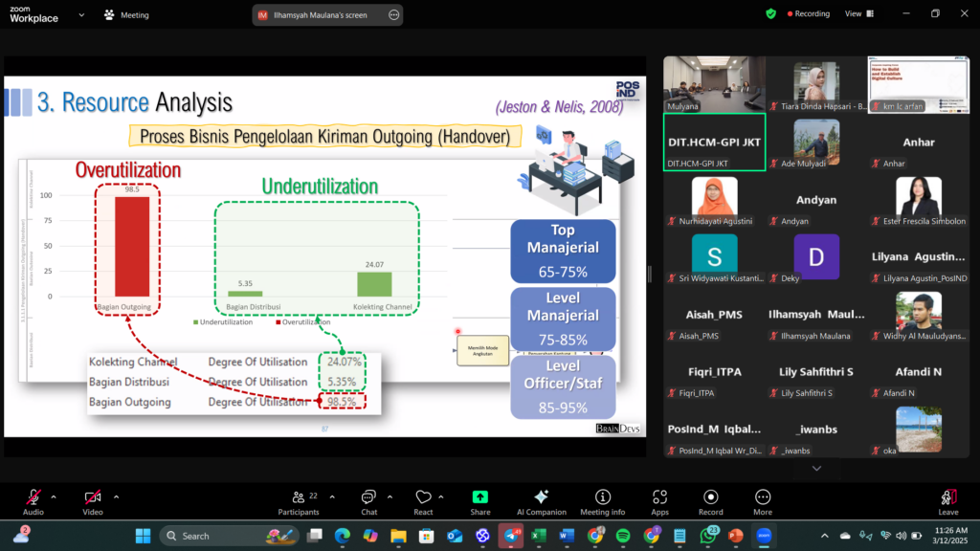
Task: Open AI Companion
Action: [541, 501]
